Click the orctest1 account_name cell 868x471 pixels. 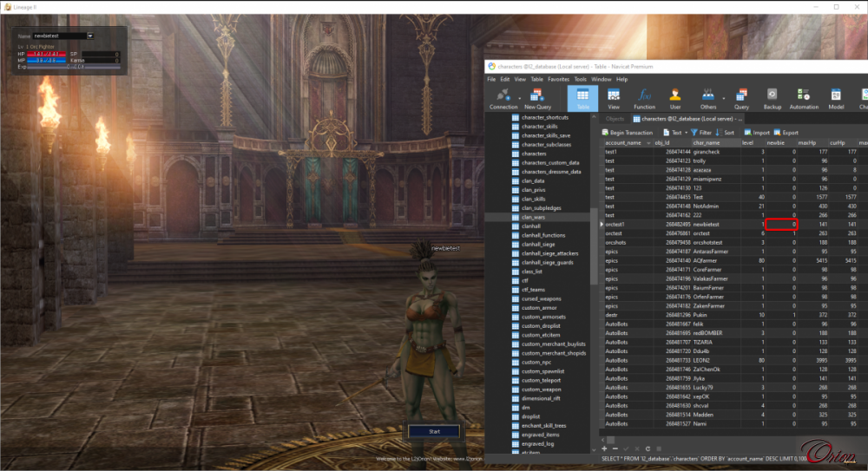pyautogui.click(x=628, y=224)
